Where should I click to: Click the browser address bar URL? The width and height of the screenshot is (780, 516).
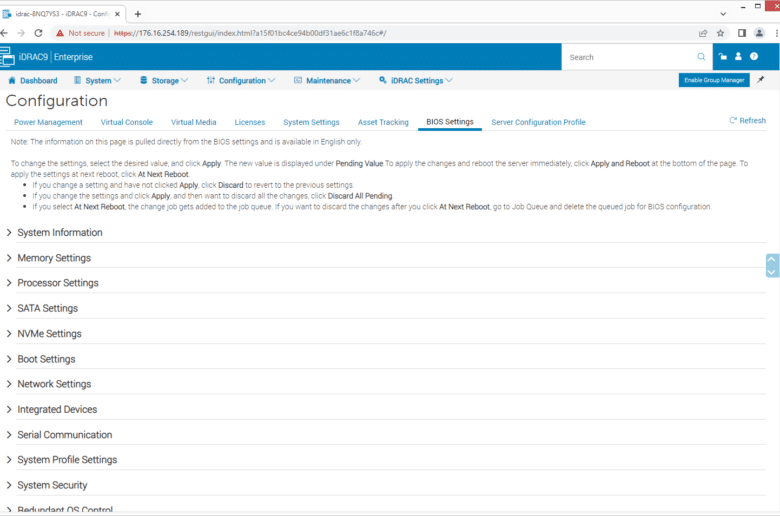coord(250,33)
